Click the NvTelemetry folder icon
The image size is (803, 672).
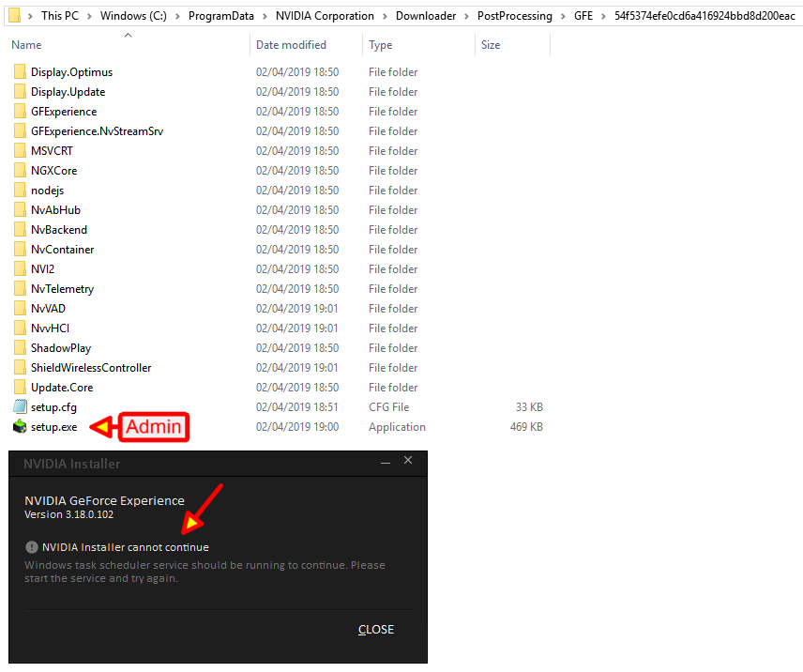point(20,289)
